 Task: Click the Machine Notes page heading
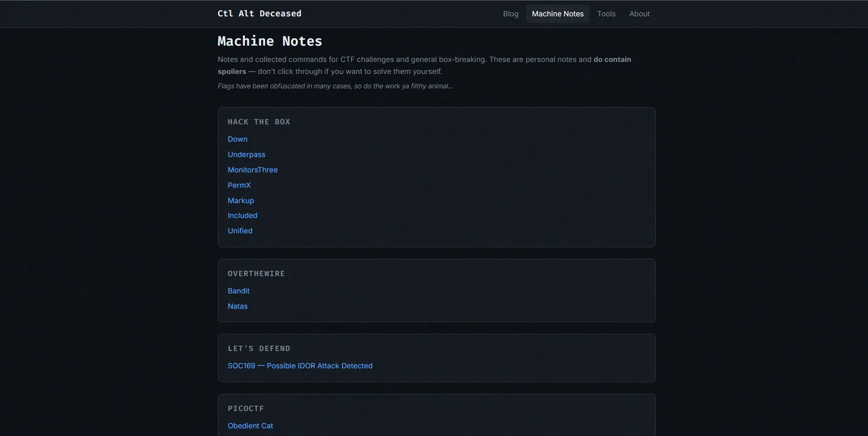coord(270,41)
